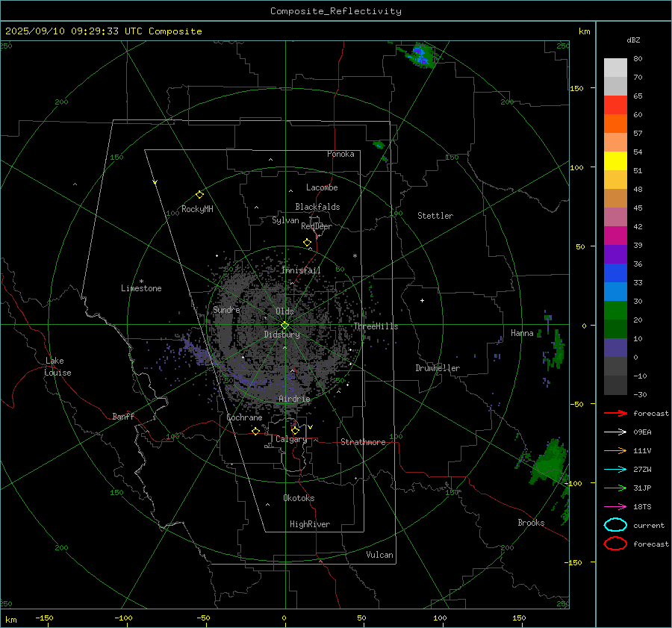
Task: Click the Brooks label
Action: coord(531,523)
